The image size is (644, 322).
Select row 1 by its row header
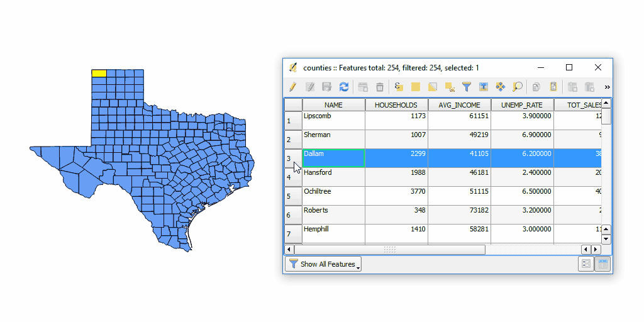click(x=293, y=121)
